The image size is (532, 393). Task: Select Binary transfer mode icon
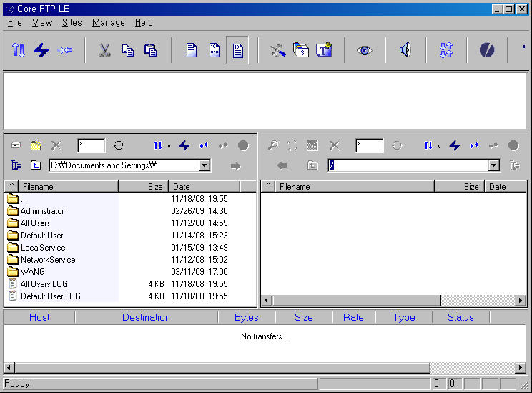point(215,50)
